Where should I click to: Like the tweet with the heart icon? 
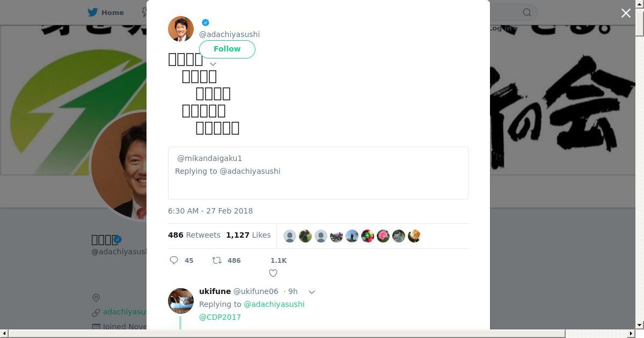(273, 273)
